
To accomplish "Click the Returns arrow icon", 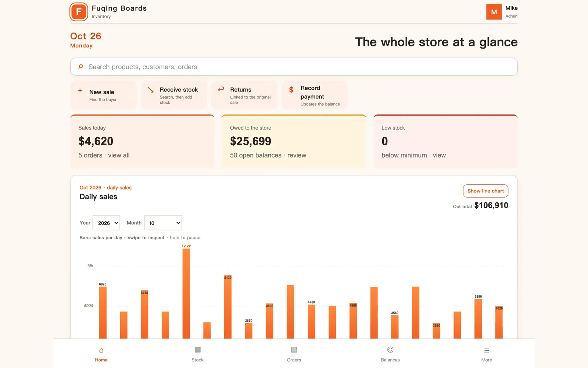I will [221, 89].
